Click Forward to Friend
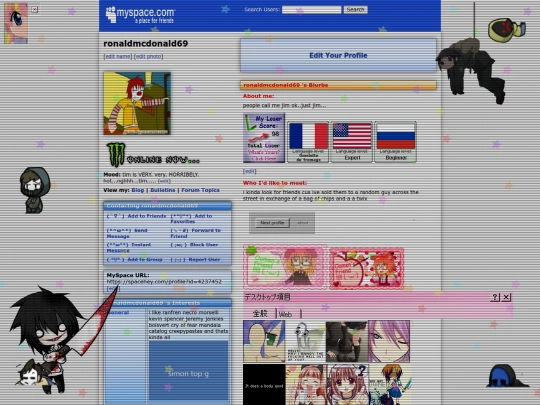 click(196, 233)
